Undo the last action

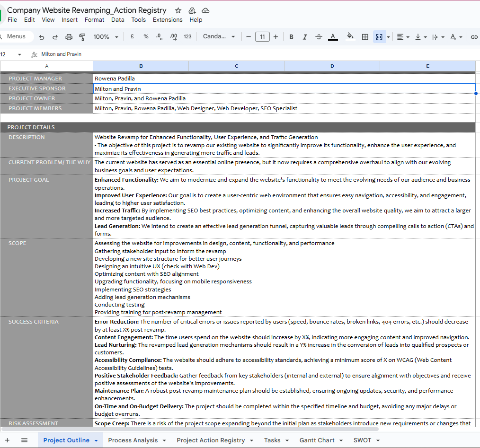click(x=42, y=37)
